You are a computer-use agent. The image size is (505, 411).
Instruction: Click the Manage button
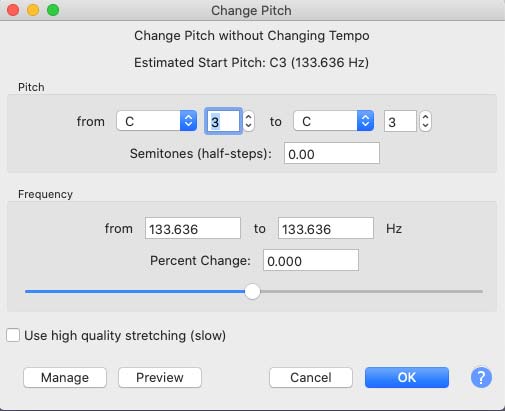click(x=65, y=378)
